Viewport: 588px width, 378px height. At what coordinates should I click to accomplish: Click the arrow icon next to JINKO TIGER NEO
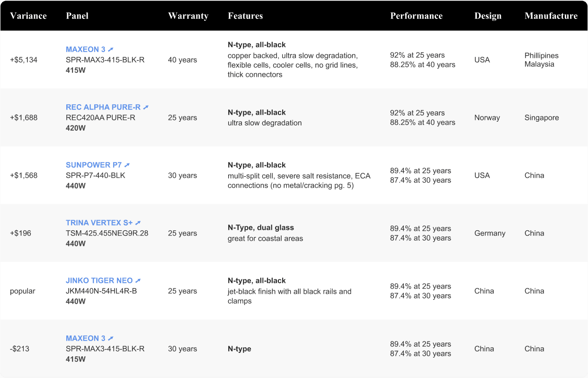138,281
